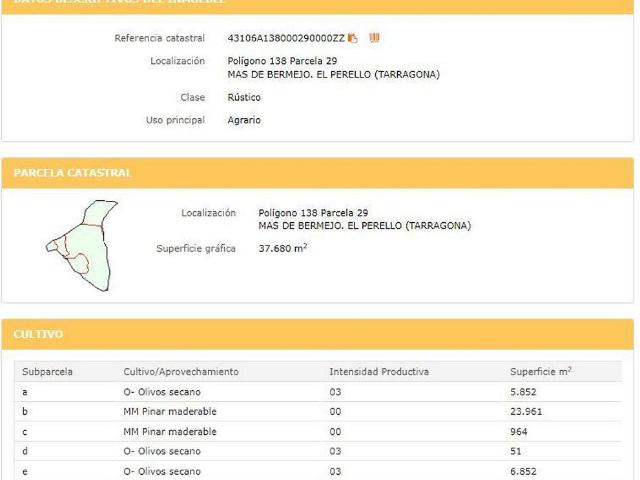Click the barcode icon next to reference number
This screenshot has height=480, width=640.
point(374,38)
